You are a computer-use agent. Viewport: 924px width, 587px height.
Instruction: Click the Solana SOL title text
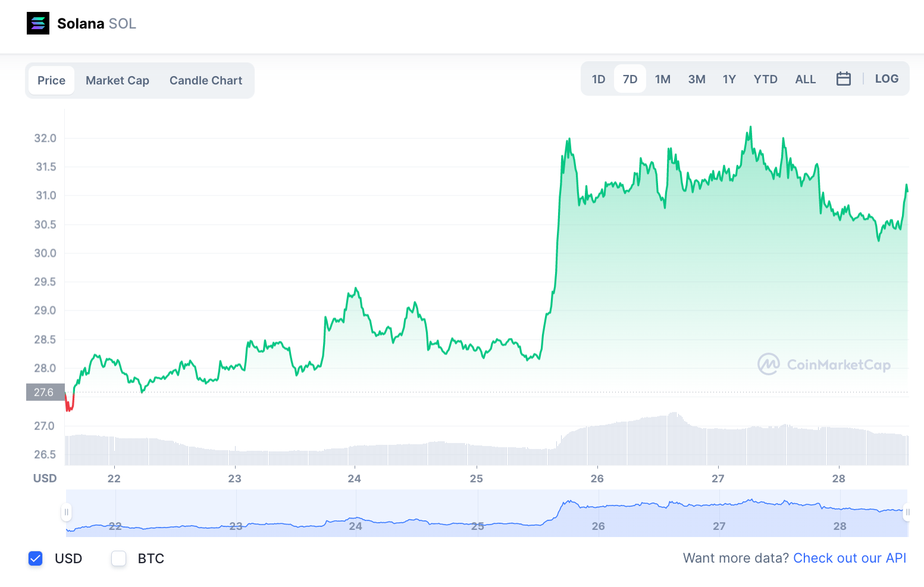96,23
